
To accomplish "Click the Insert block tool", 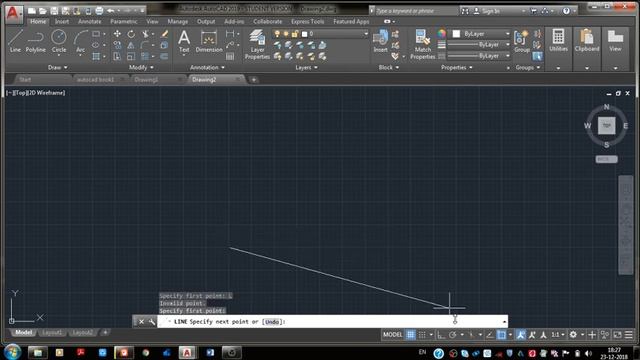I will click(x=380, y=41).
